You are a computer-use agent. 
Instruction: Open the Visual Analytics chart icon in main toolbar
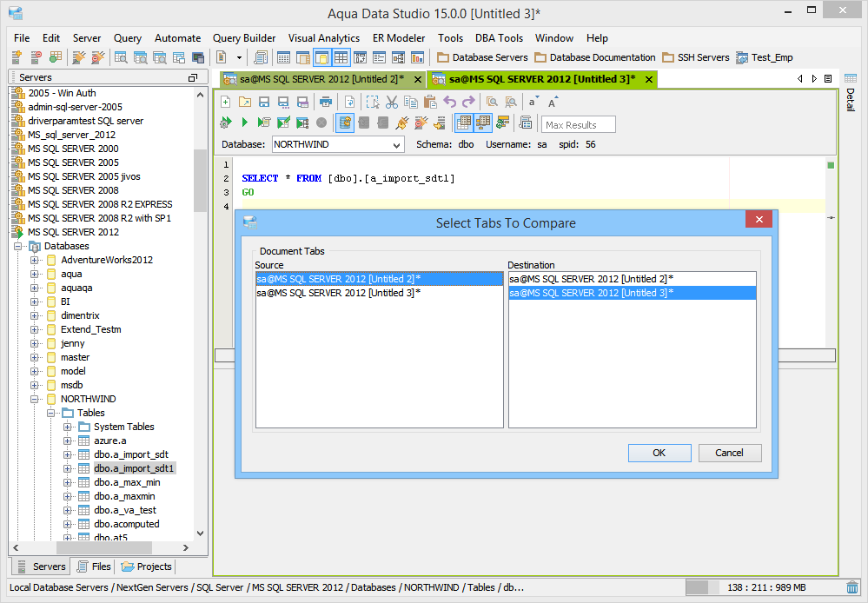(417, 57)
